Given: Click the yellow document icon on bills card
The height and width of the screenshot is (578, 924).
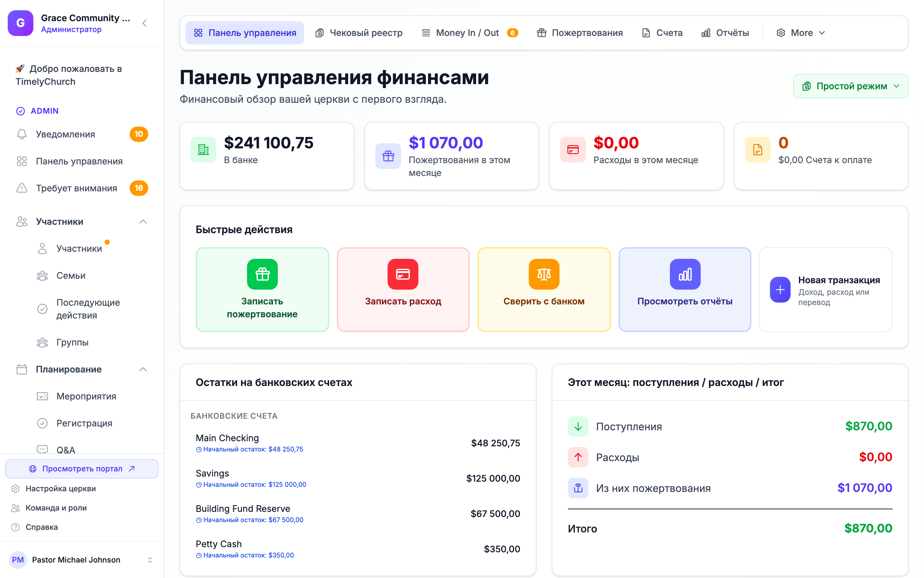Looking at the screenshot, I should click(x=757, y=149).
